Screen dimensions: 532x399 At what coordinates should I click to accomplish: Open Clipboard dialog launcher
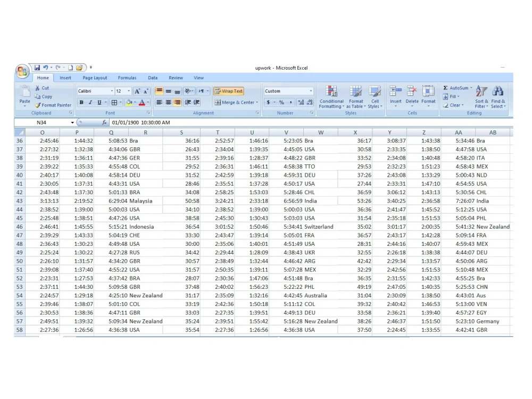point(71,113)
